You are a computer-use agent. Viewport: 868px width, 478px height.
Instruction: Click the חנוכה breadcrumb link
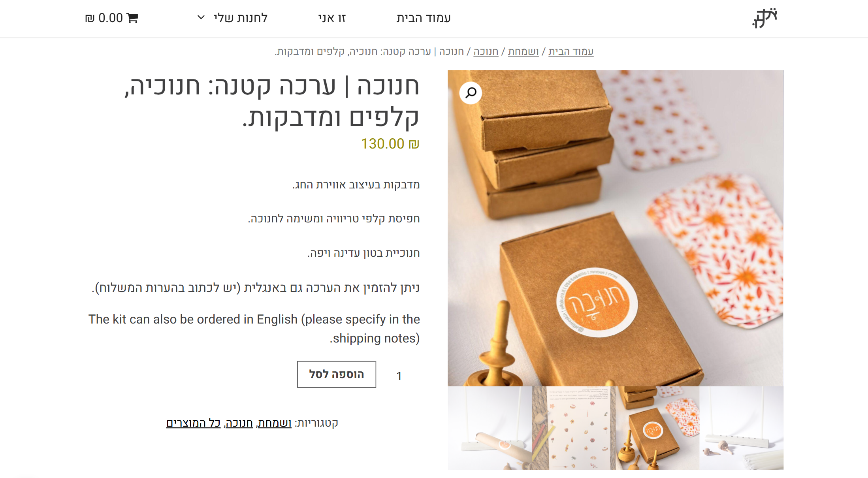pos(486,52)
